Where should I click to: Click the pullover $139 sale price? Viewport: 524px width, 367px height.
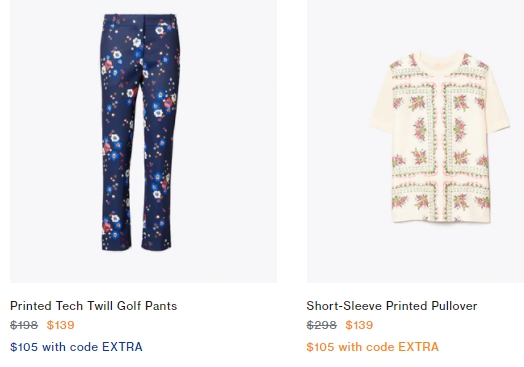tap(359, 325)
